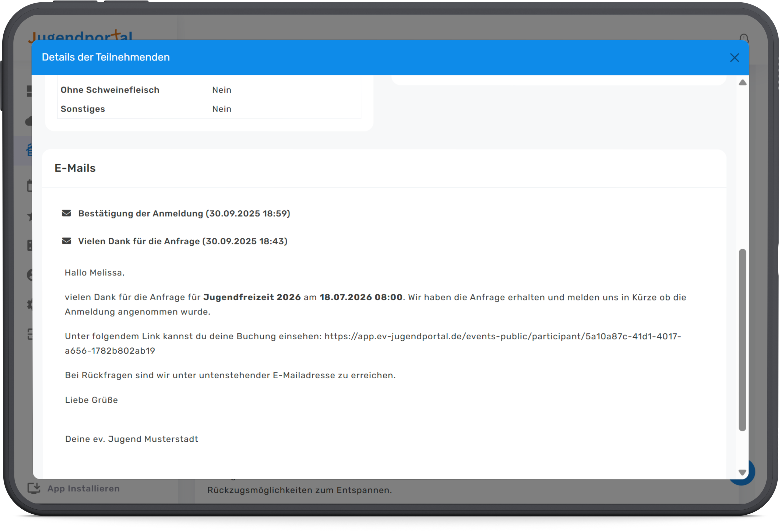The image size is (780, 532).
Task: Click the scrollbar up arrow
Action: tap(742, 82)
